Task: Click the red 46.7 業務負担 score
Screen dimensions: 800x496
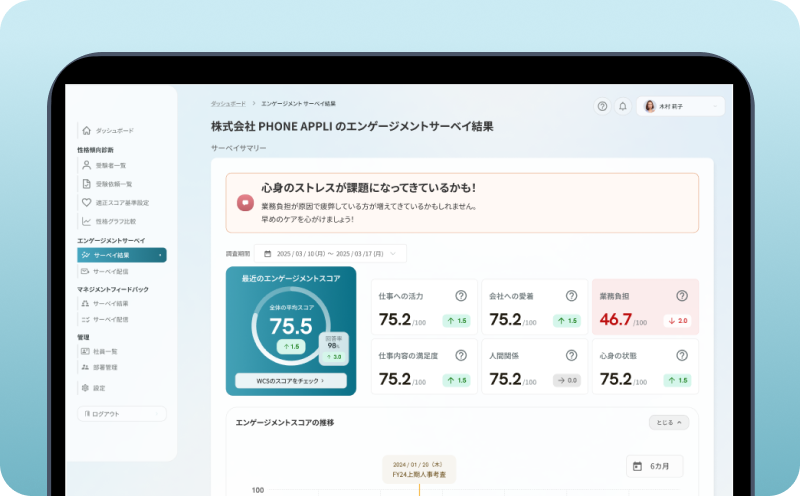Action: 616,319
